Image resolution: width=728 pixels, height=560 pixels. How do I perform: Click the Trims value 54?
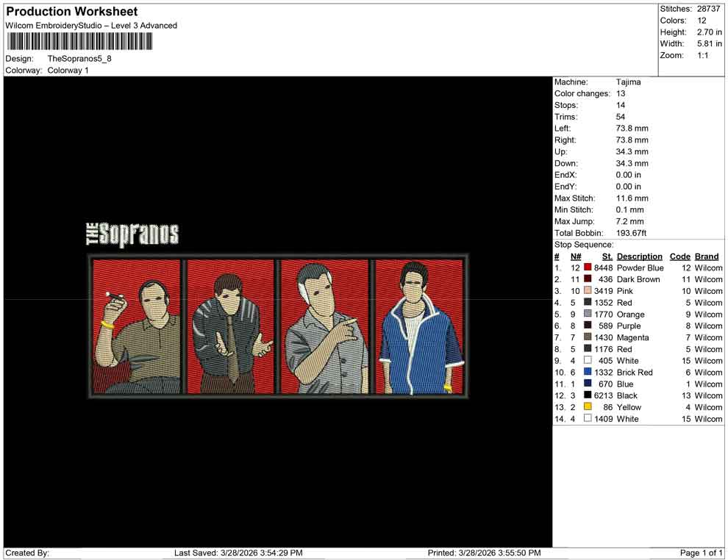621,116
